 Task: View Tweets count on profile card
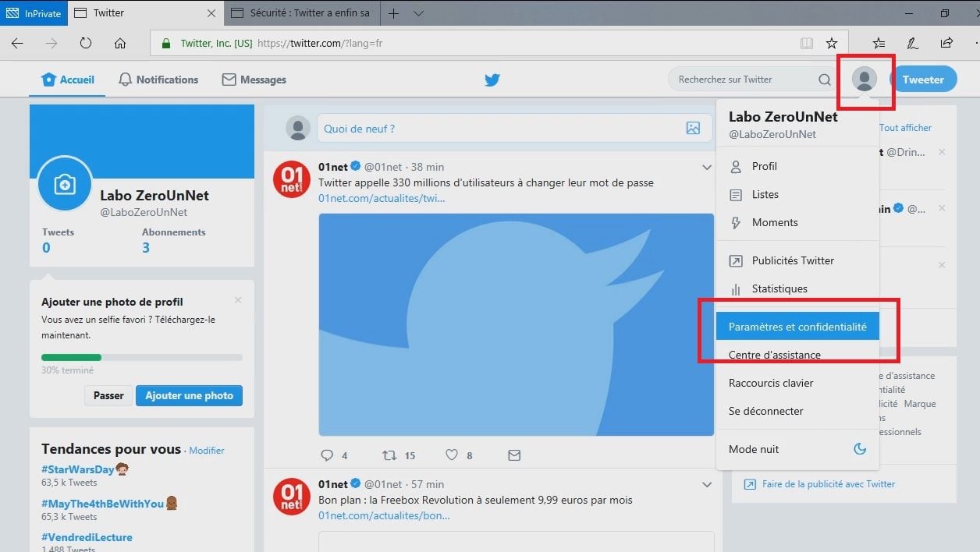pos(58,241)
